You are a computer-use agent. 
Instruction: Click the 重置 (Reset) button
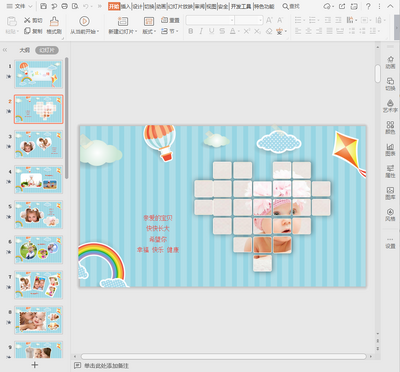(x=170, y=20)
